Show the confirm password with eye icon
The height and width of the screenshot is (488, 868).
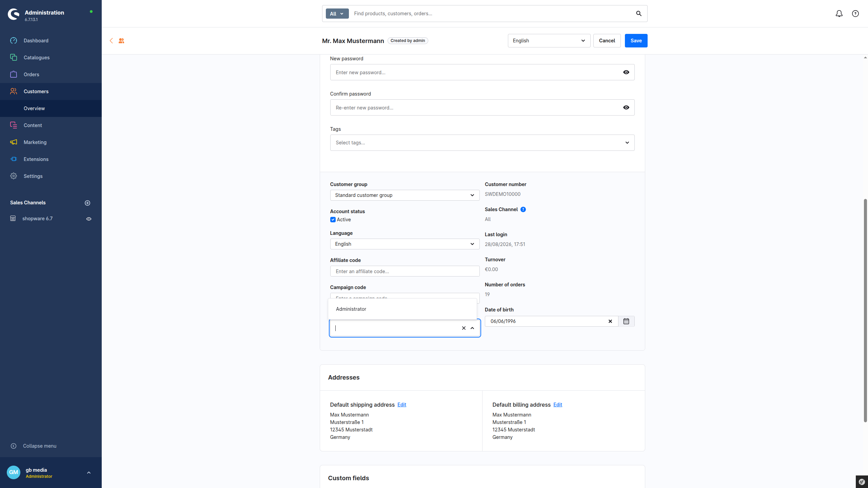tap(626, 107)
